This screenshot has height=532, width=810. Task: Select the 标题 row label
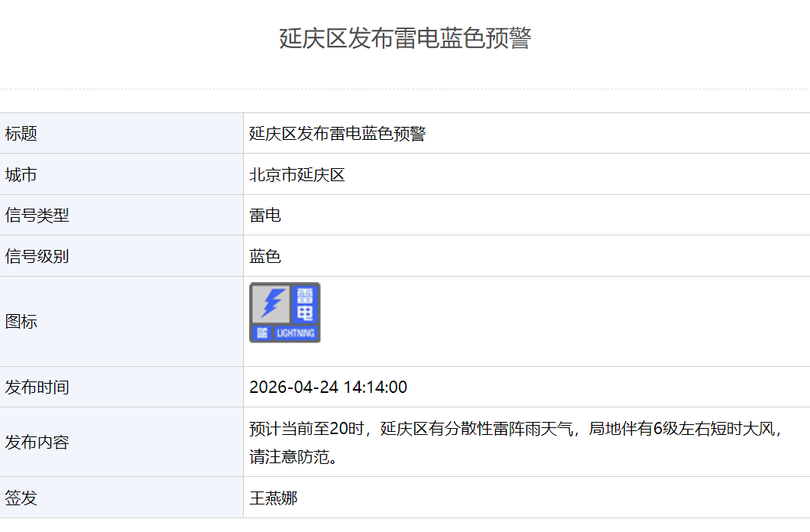(21, 134)
